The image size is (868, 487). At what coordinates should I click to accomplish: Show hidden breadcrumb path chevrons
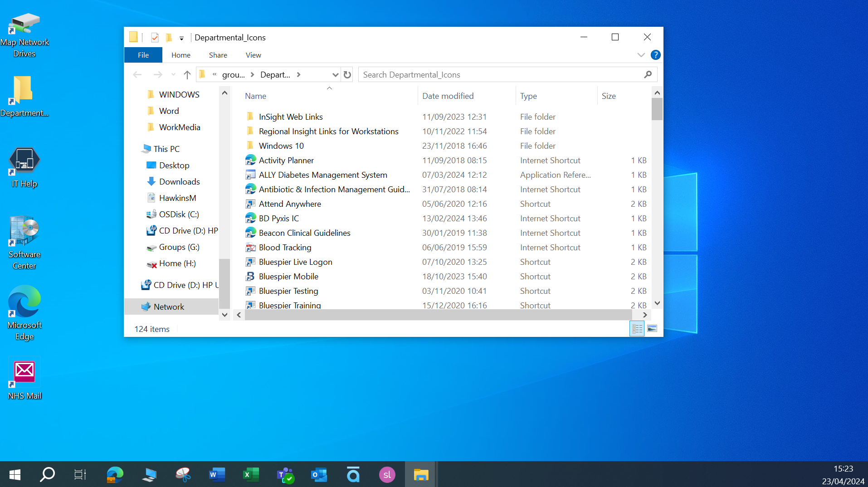[x=215, y=75]
